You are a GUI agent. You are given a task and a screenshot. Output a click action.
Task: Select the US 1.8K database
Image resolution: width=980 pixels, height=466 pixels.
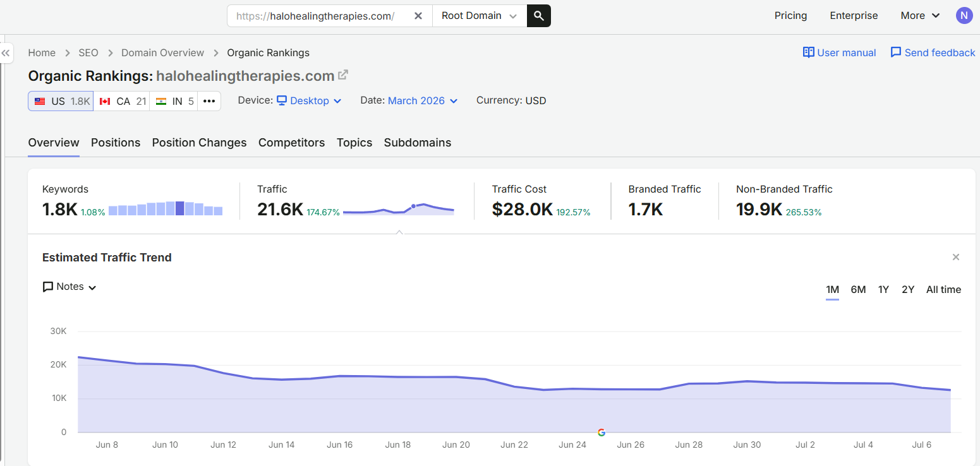(x=61, y=101)
